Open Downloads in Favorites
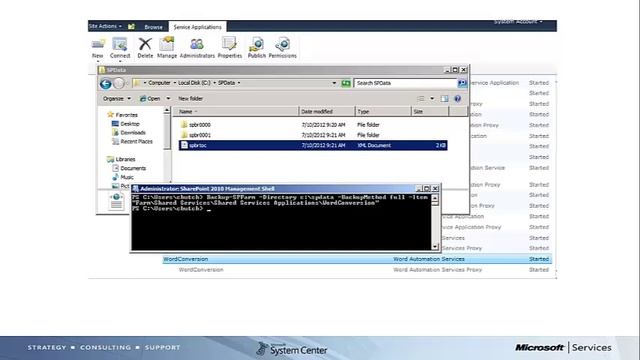The image size is (640, 360). click(x=129, y=133)
